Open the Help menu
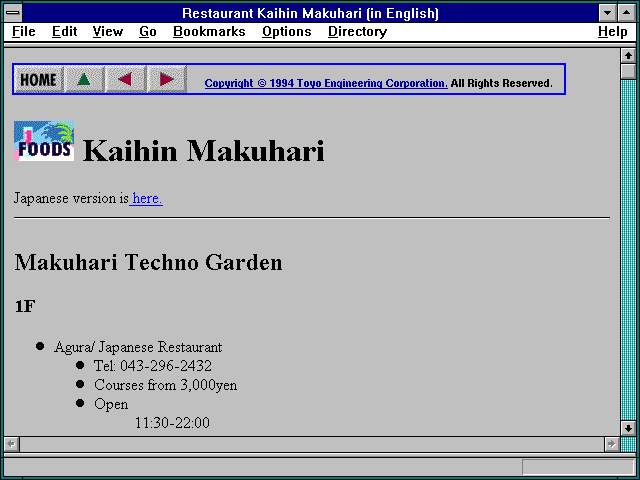 612,31
